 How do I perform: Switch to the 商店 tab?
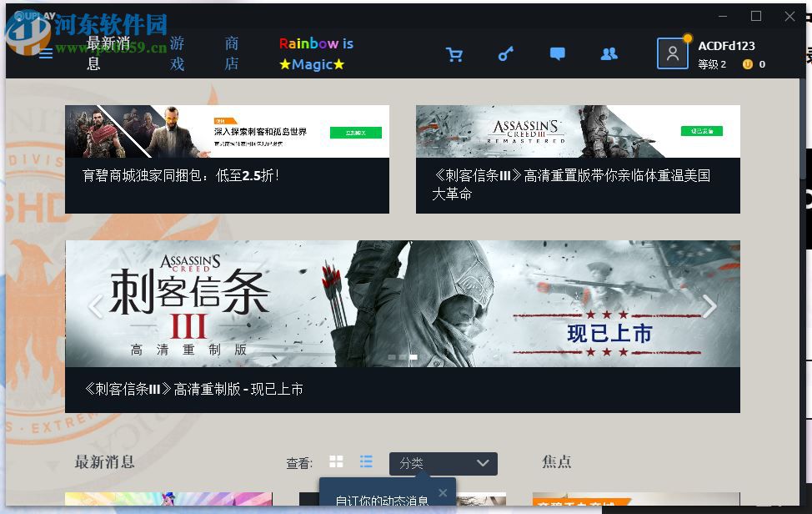(x=231, y=53)
